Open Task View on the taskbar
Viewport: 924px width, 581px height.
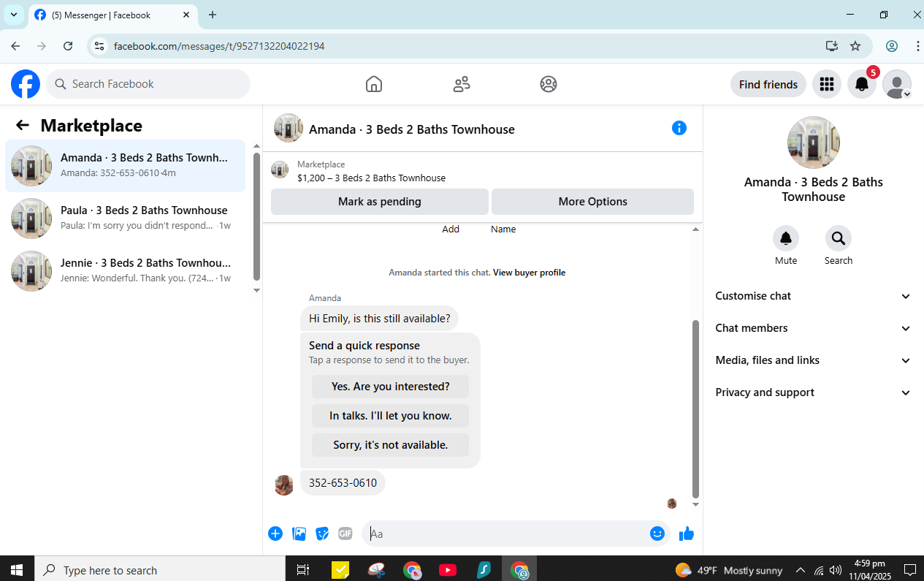(303, 570)
